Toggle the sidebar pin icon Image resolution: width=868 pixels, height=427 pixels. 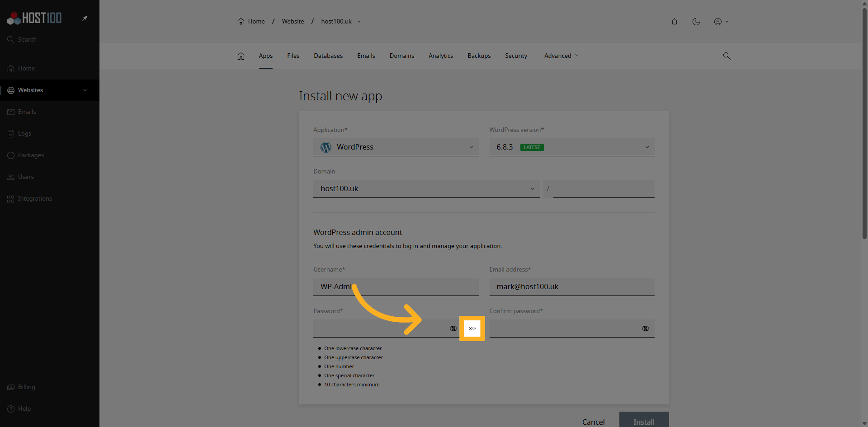click(85, 18)
